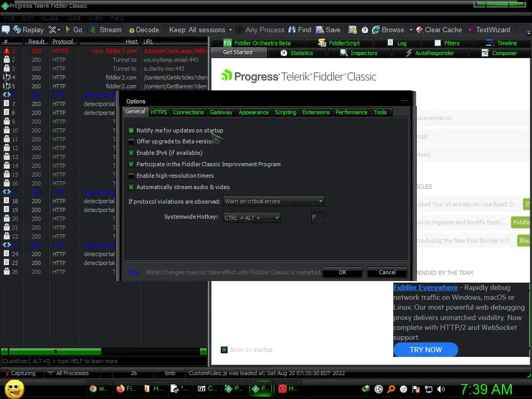Open the Extensions options tab
Image resolution: width=532 pixels, height=399 pixels.
coord(316,112)
